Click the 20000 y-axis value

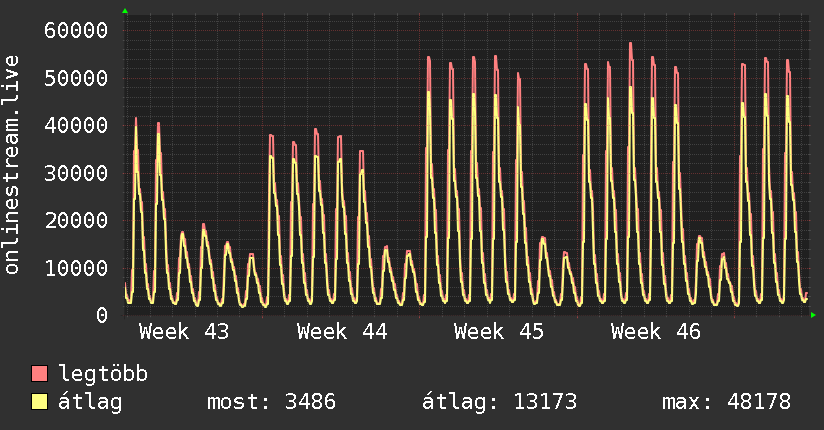click(x=77, y=220)
